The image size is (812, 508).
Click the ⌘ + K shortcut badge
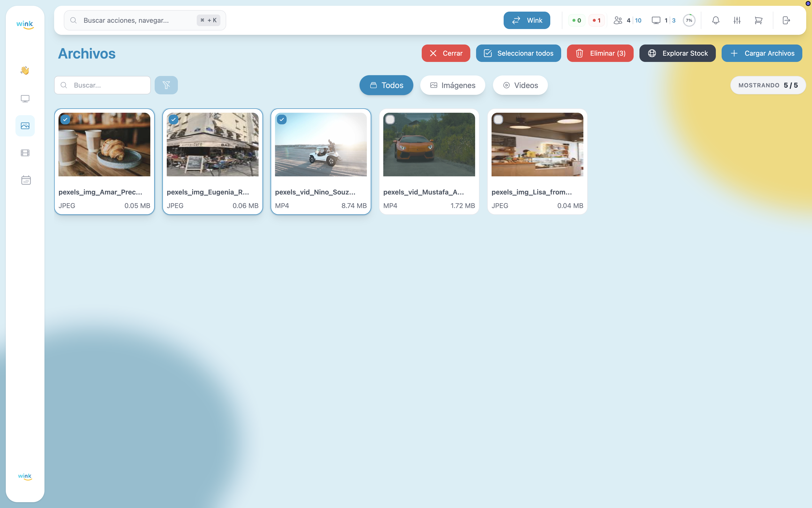(208, 20)
